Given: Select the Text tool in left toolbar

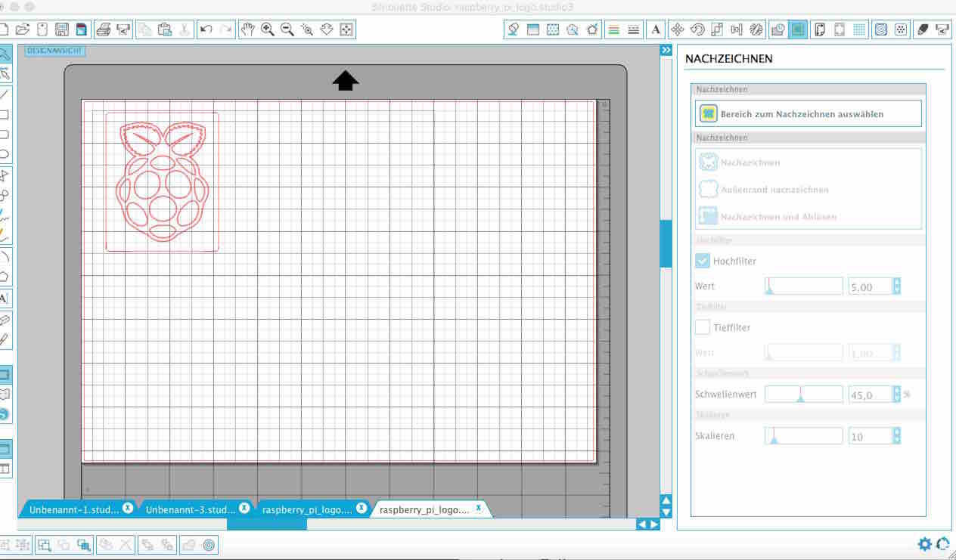Looking at the screenshot, I should [5, 298].
